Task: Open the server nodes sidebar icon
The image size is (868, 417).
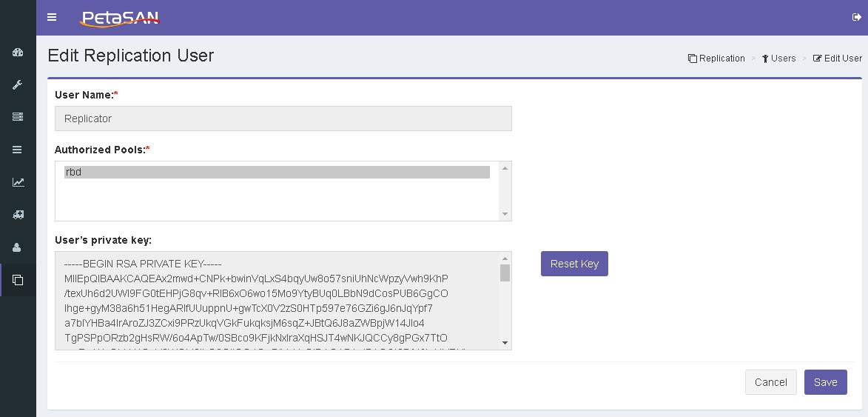Action: (x=18, y=117)
